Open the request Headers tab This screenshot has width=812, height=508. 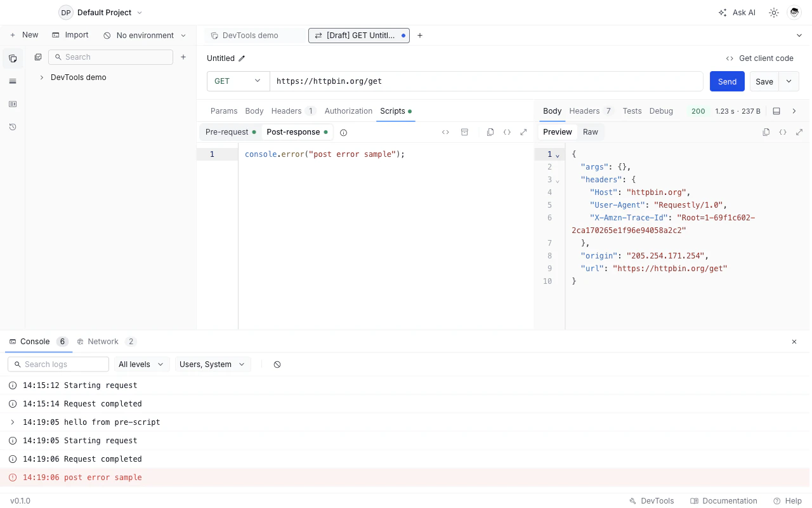(x=294, y=111)
